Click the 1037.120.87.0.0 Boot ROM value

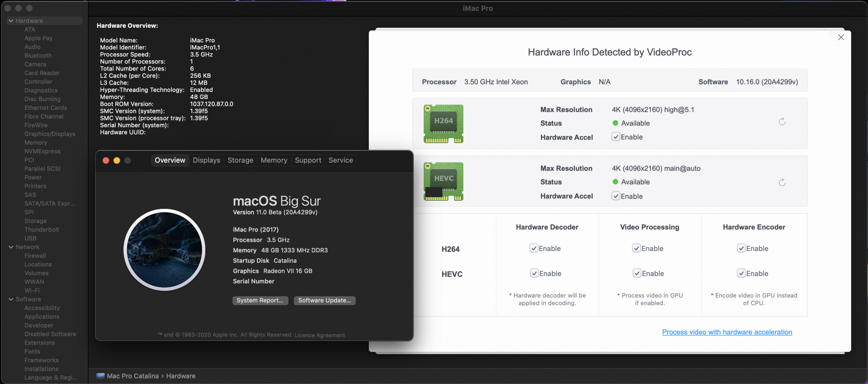pyautogui.click(x=212, y=104)
